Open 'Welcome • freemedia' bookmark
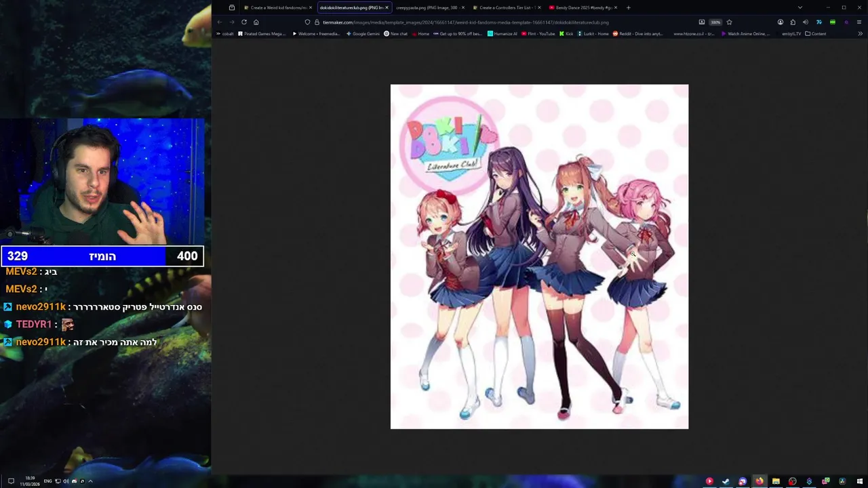Viewport: 868px width, 488px height. pyautogui.click(x=316, y=34)
